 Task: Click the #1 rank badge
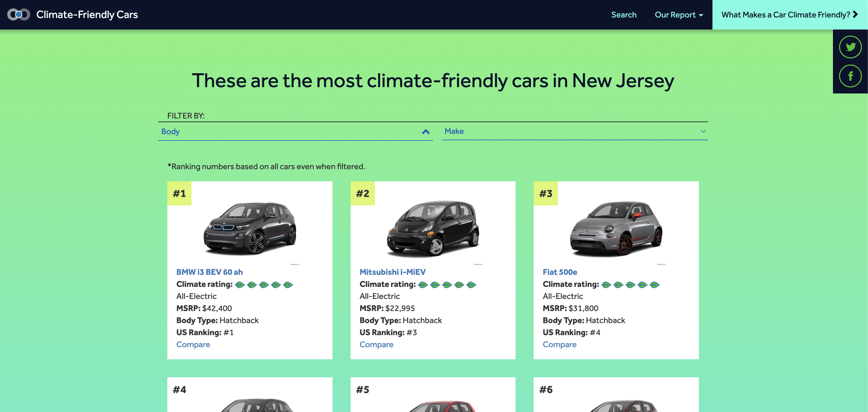tap(179, 193)
